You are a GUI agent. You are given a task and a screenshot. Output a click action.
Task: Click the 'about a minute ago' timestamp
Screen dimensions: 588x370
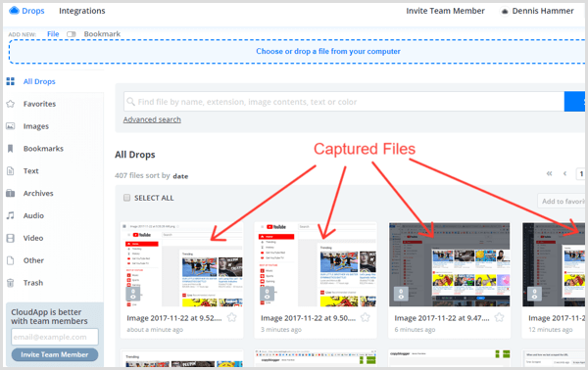coord(155,330)
